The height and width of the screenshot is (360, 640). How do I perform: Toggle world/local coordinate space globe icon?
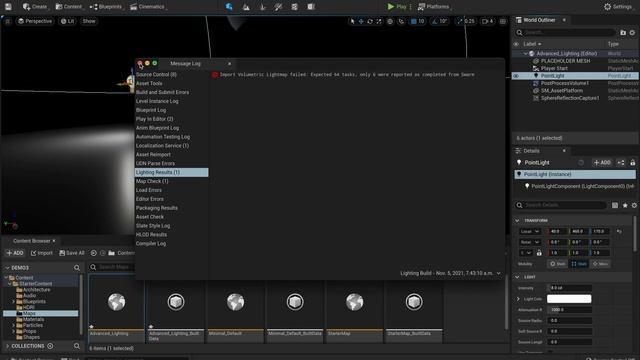point(390,21)
